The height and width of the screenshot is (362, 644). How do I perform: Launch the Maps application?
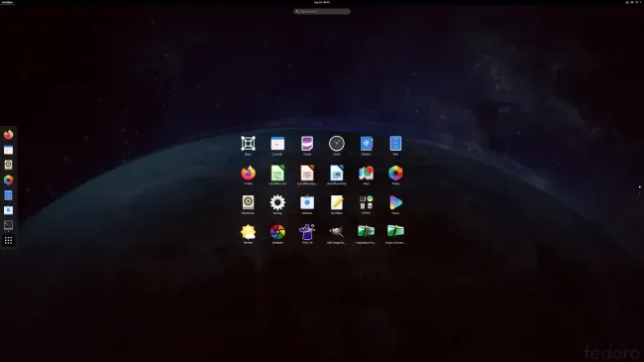pos(366,174)
